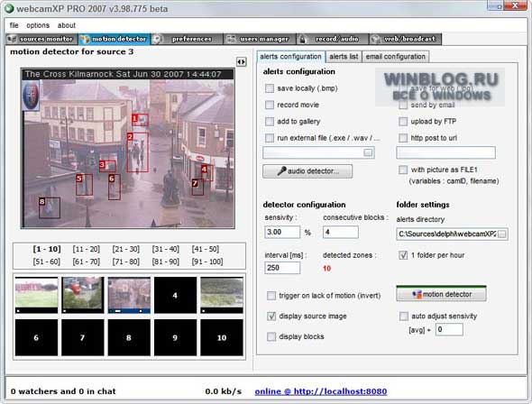Enable add to gallery checkbox

(x=270, y=122)
